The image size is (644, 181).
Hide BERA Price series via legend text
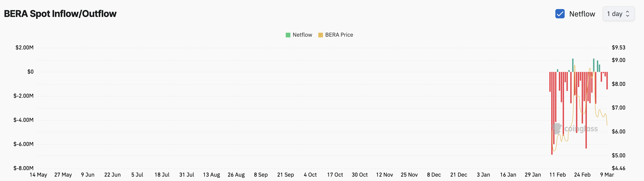[x=339, y=35]
